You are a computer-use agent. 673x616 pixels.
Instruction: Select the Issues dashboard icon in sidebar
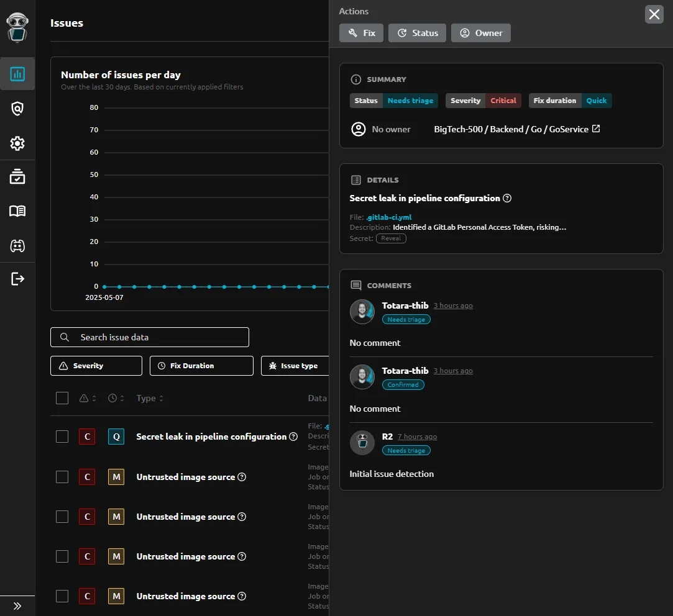[17, 73]
